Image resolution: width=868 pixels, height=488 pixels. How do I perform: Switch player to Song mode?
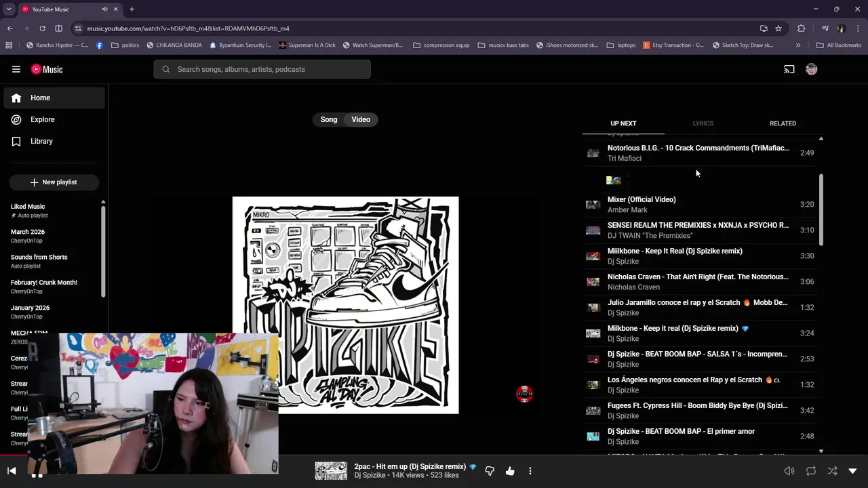(x=329, y=119)
